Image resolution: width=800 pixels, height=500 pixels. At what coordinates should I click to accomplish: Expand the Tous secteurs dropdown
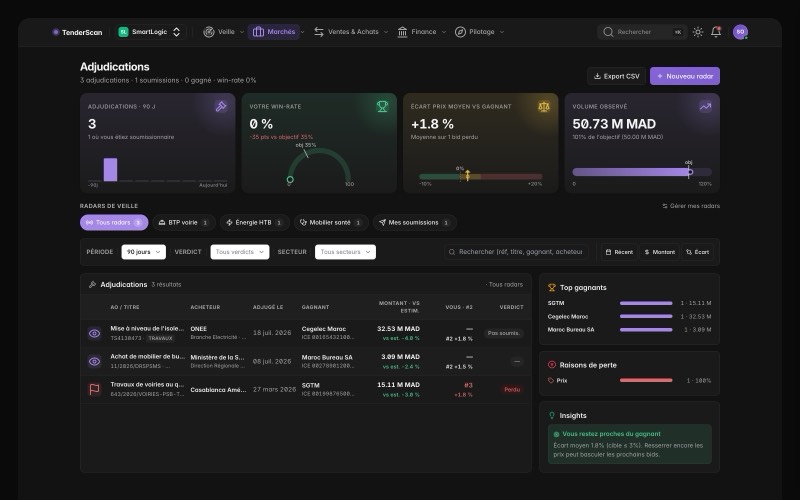pos(345,252)
